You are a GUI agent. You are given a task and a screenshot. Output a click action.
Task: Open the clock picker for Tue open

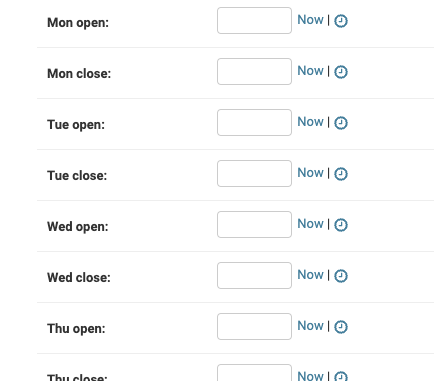click(x=341, y=123)
